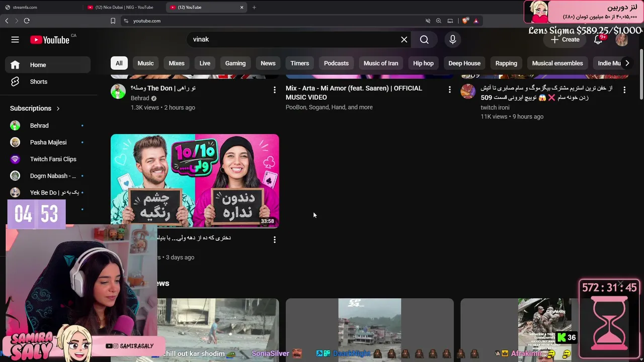Click the address bar showing youtube.com
644x362 pixels.
tap(272, 21)
